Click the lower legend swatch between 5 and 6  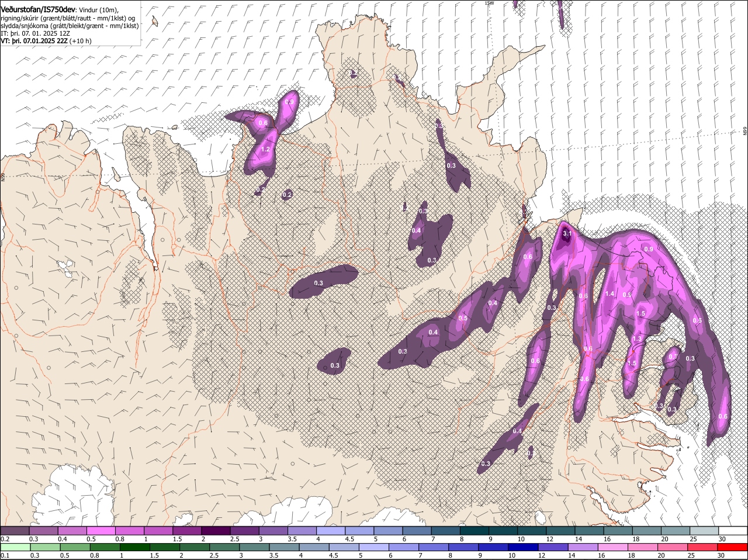[374, 548]
